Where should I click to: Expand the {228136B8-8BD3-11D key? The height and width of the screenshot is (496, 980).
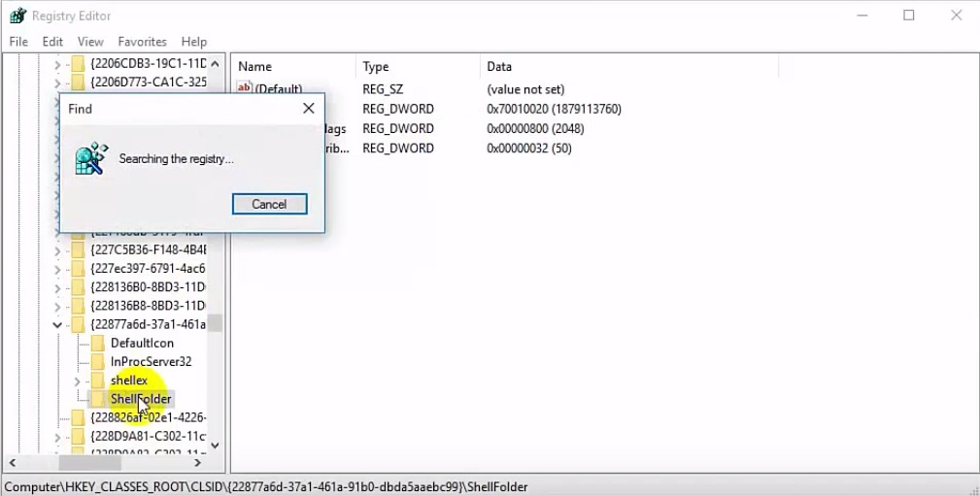coord(57,307)
